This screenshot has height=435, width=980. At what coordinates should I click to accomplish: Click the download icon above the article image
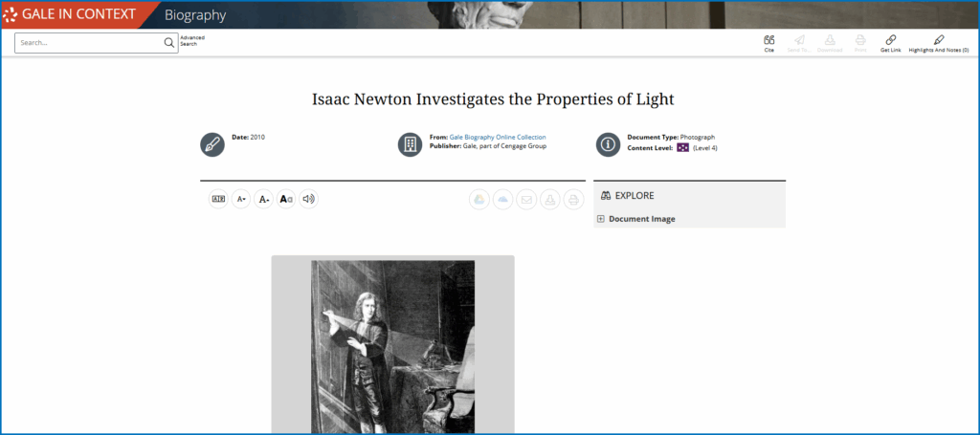549,199
